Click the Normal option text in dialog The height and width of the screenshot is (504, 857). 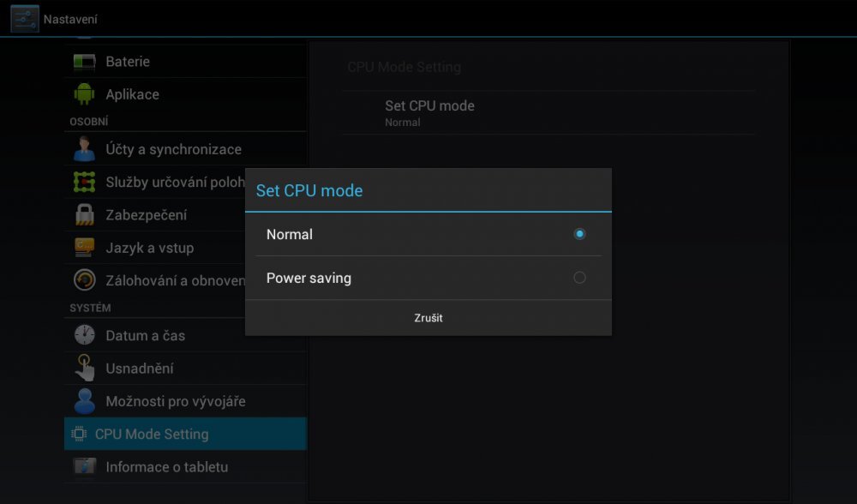pos(290,234)
